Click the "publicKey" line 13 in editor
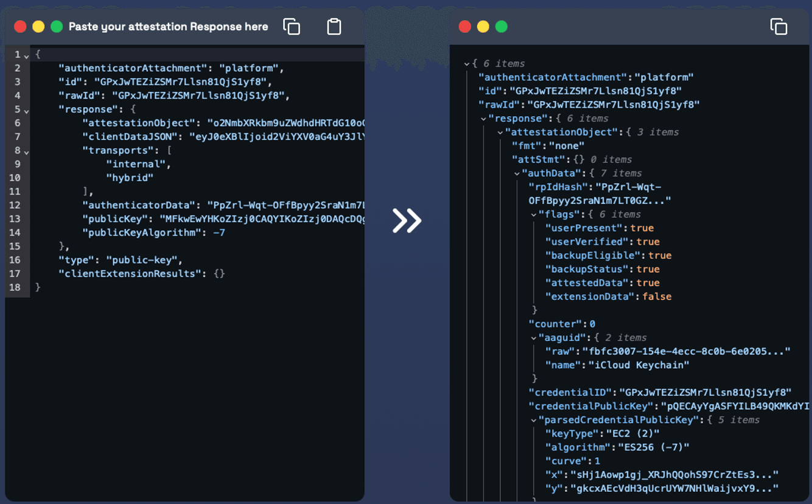812x504 pixels. [223, 219]
